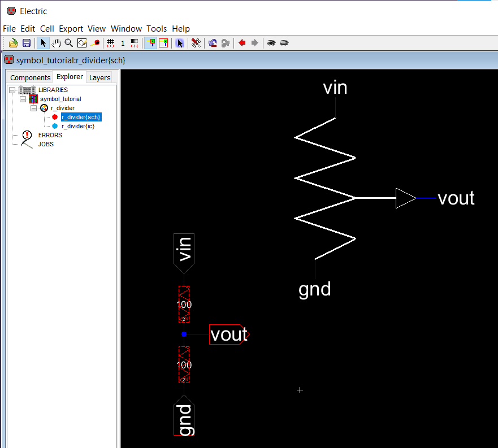Viewport: 498px width, 448px height.
Task: Select the click/select arrow tool
Action: [x=43, y=43]
